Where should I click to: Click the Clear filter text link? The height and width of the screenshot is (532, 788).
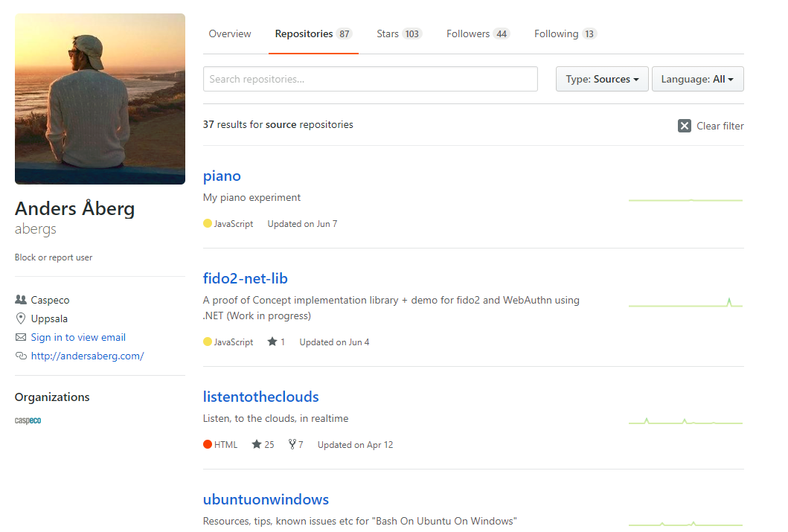[x=720, y=126]
